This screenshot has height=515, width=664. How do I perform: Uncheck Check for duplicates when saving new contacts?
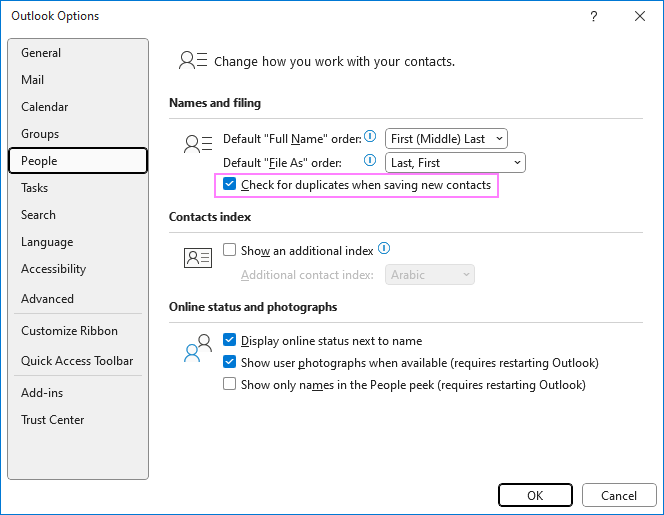[x=230, y=184]
